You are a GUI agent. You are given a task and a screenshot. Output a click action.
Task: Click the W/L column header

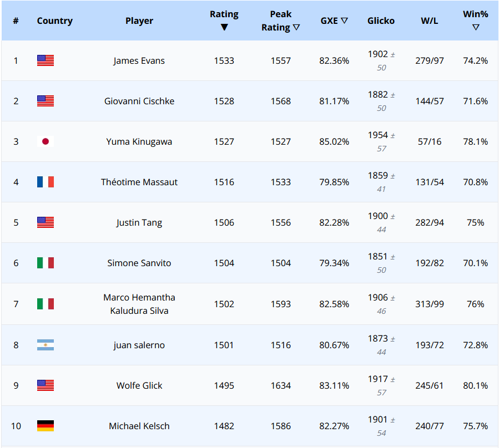pyautogui.click(x=429, y=21)
